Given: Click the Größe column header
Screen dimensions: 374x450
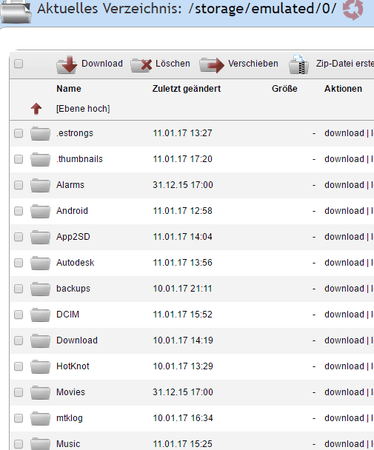Looking at the screenshot, I should (x=284, y=89).
